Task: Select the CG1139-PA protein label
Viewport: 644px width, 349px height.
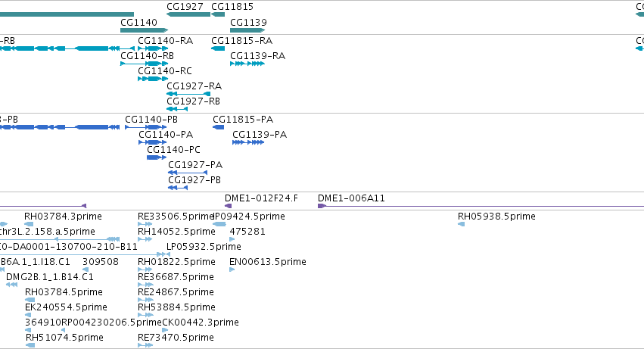Action: [x=260, y=135]
